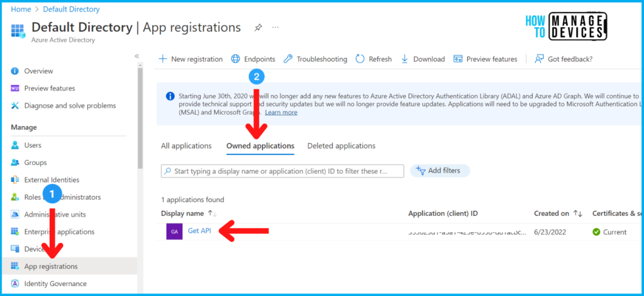
Task: Click the Endpoints toolbar label
Action: pos(260,59)
